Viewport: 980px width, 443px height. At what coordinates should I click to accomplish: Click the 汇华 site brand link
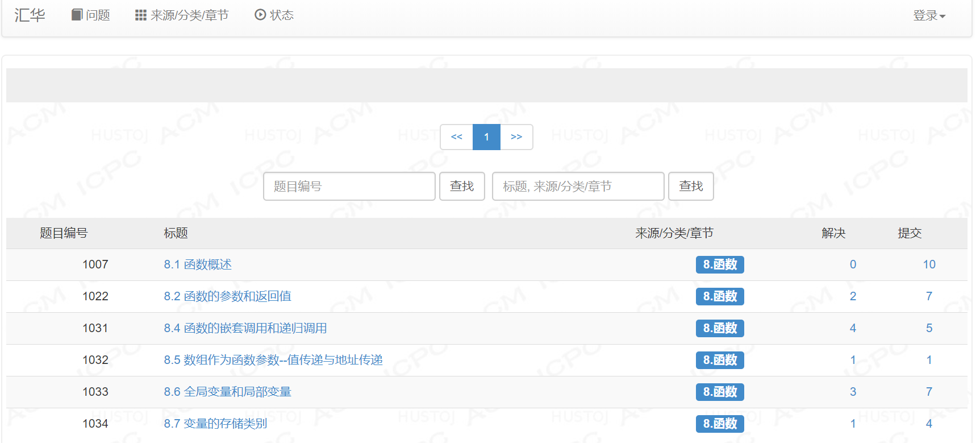pos(30,15)
